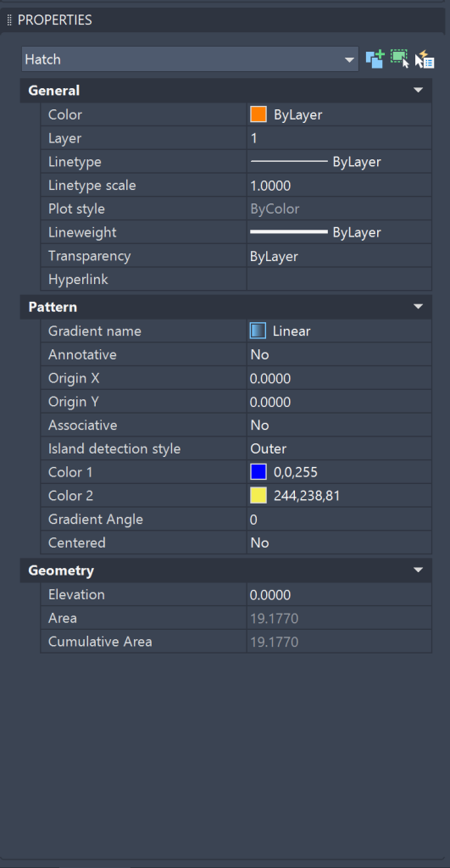The height and width of the screenshot is (868, 450).
Task: Click the blue Color 1 swatch
Action: 258,472
